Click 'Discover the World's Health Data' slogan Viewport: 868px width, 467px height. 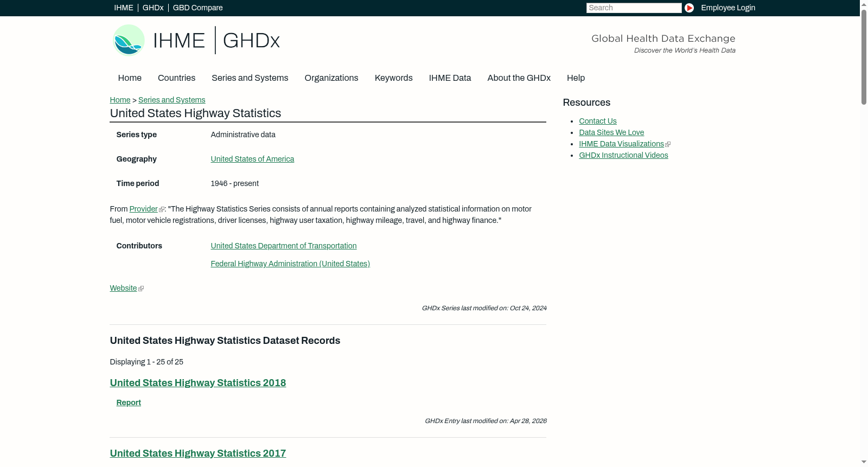point(685,50)
